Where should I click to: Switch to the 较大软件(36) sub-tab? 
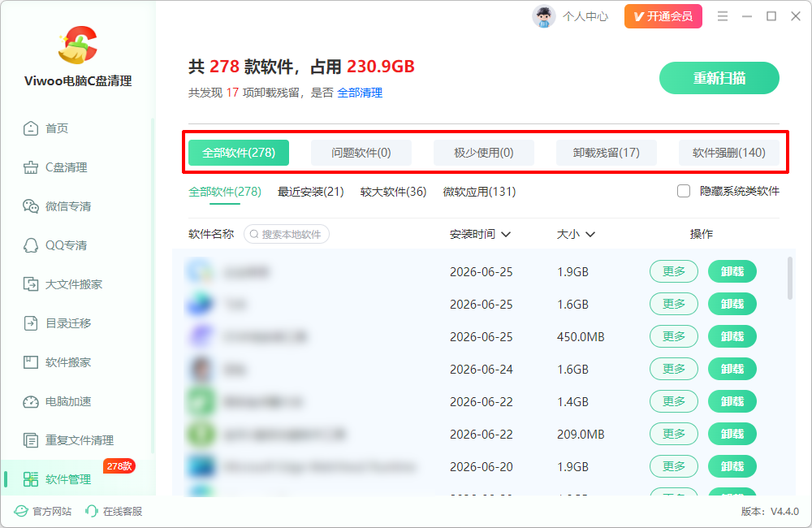pos(393,192)
